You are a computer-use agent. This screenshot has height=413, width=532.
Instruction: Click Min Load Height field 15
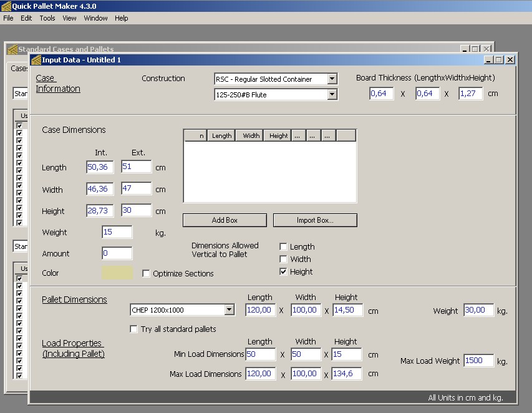pyautogui.click(x=347, y=354)
